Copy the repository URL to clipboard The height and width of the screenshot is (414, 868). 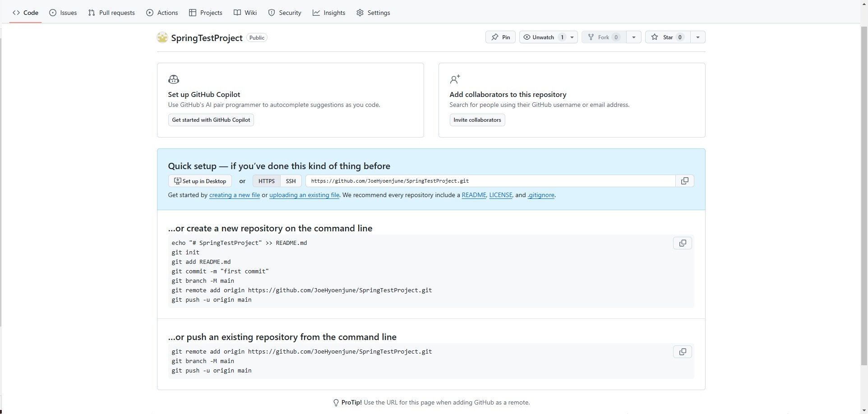[x=684, y=181]
